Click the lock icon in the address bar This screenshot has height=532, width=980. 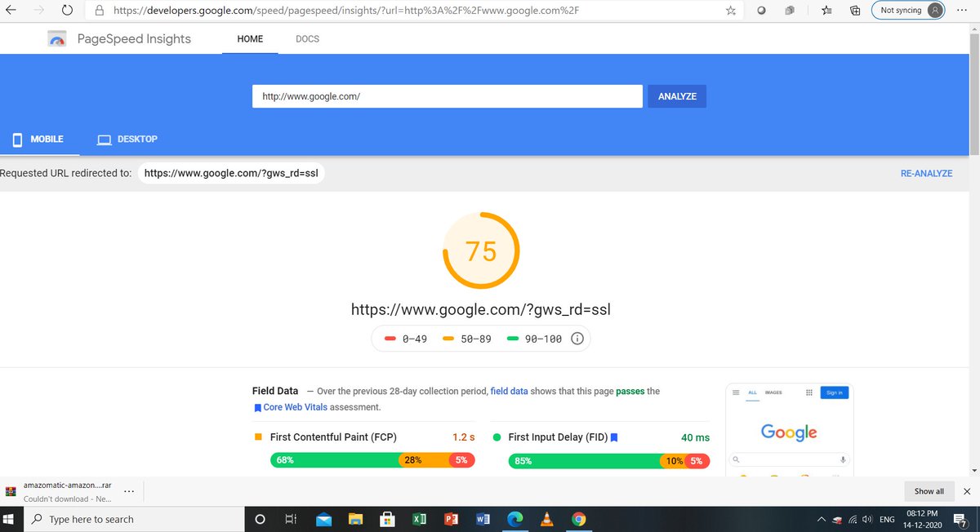click(100, 11)
